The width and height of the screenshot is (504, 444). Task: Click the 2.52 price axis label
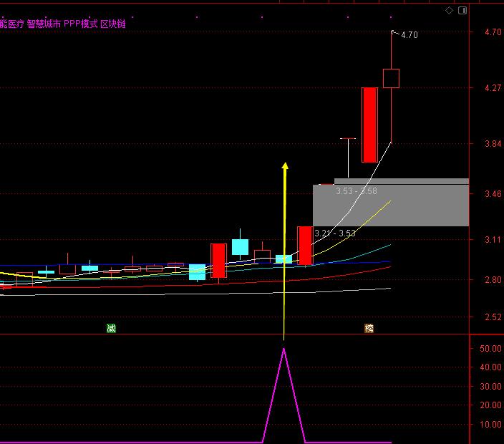click(x=493, y=317)
